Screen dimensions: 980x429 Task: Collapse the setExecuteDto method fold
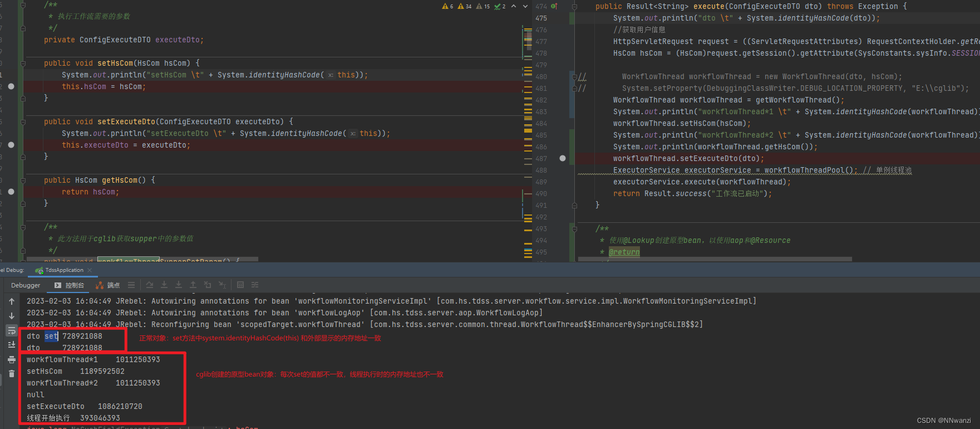tap(23, 122)
